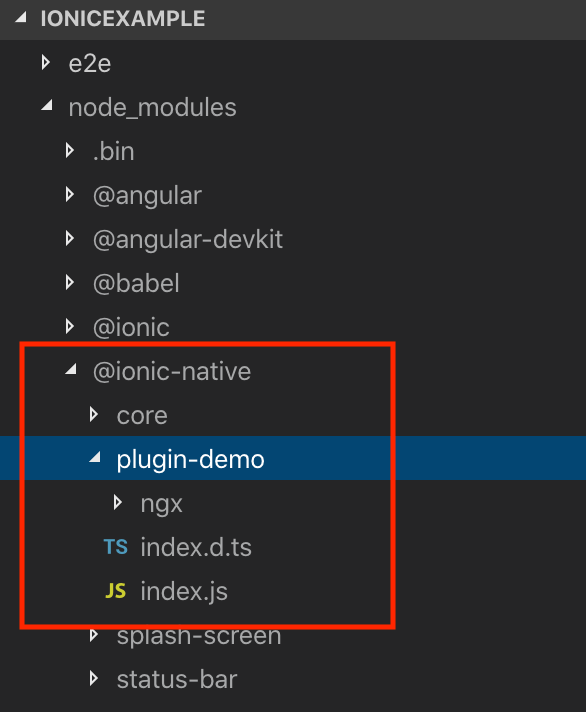Select the plugin-demo folder name
Viewport: 586px width, 712px height.
pyautogui.click(x=190, y=460)
